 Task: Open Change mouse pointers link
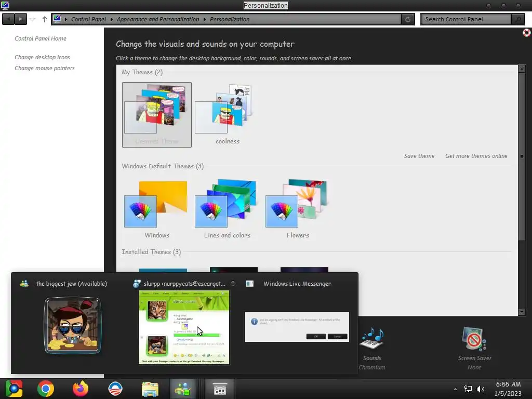coord(45,68)
